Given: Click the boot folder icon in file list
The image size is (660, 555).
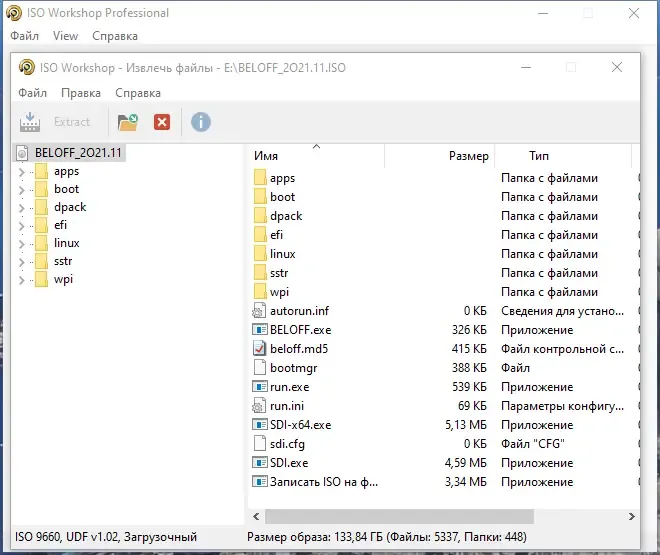Looking at the screenshot, I should [260, 197].
